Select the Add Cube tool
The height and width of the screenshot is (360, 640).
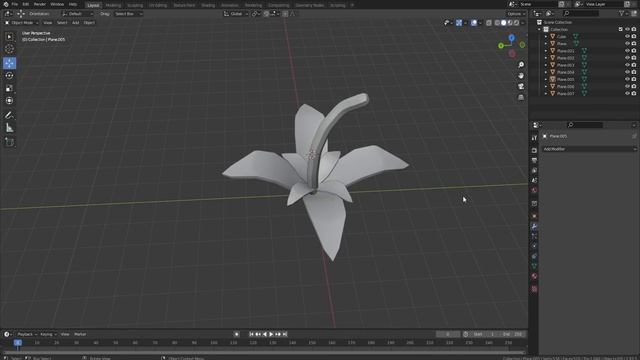[9, 142]
